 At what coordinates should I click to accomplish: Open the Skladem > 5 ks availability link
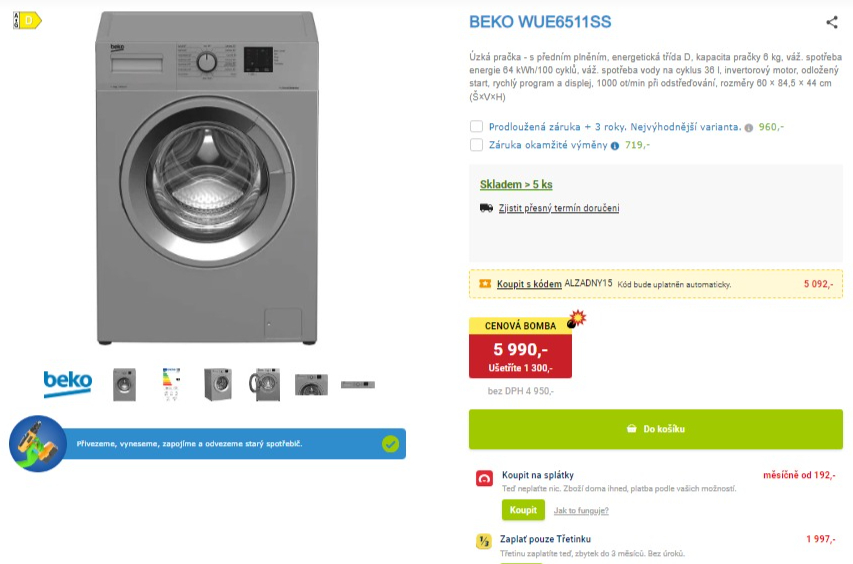tap(516, 184)
